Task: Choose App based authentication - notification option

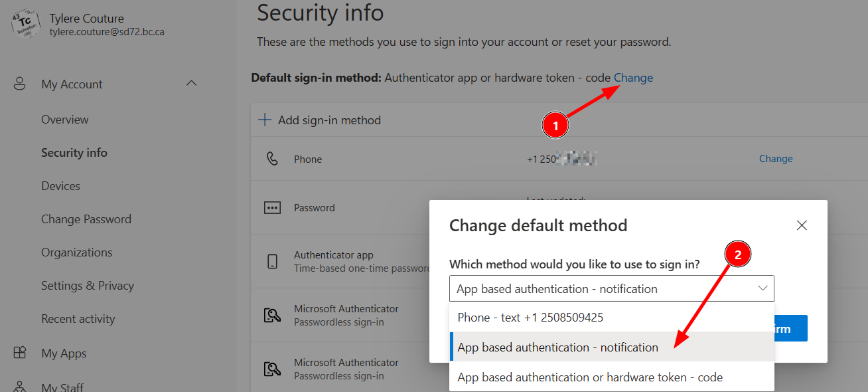Action: coord(557,347)
